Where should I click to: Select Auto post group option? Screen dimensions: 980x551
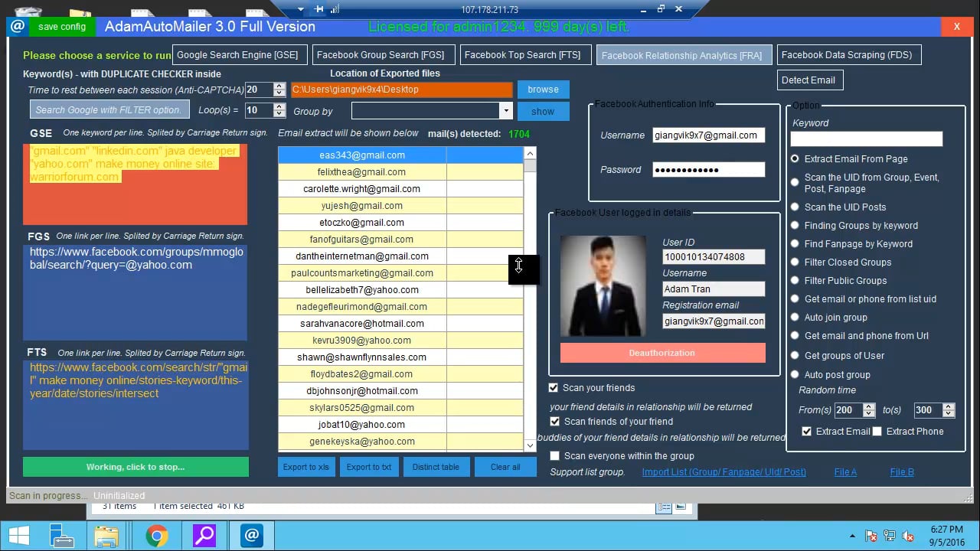[795, 374]
